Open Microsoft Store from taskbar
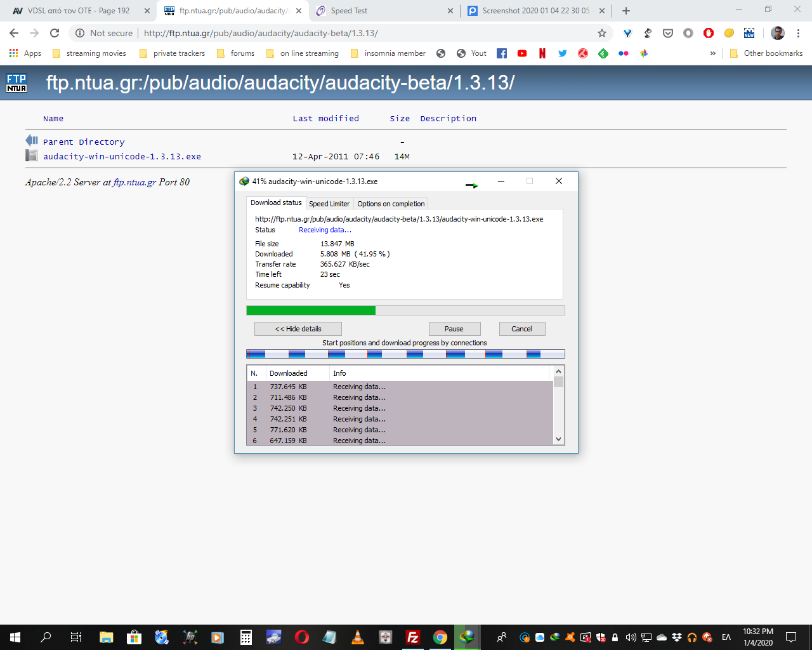This screenshot has height=650, width=812. click(134, 637)
